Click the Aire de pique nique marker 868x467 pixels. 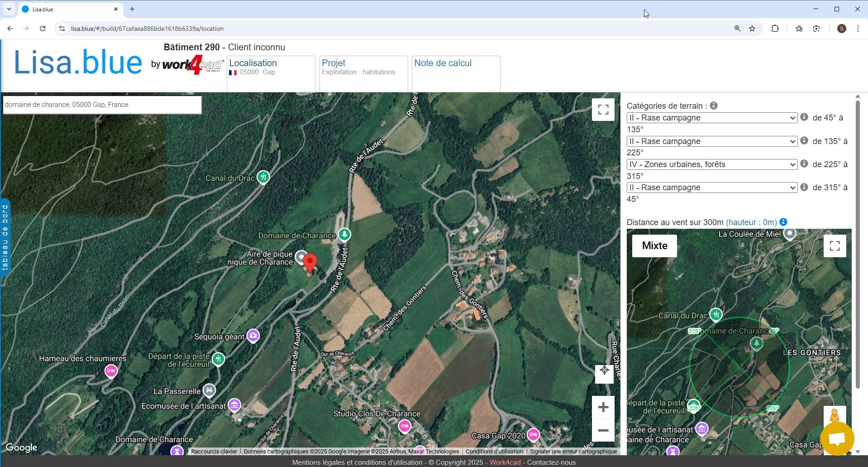300,257
